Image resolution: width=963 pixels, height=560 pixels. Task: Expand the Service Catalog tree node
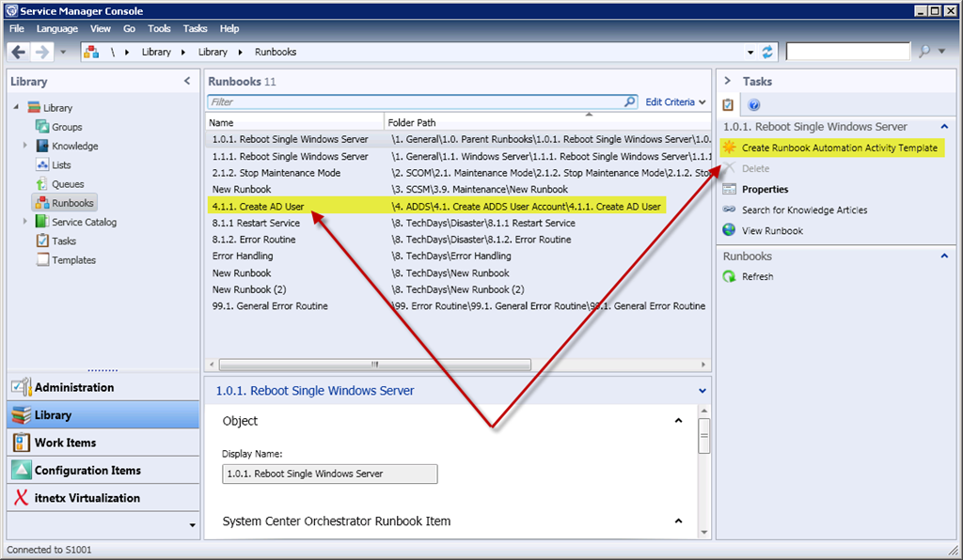pos(25,222)
